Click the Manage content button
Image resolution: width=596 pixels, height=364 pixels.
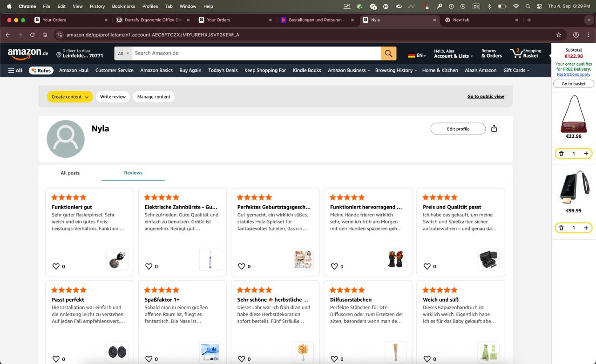tap(154, 97)
